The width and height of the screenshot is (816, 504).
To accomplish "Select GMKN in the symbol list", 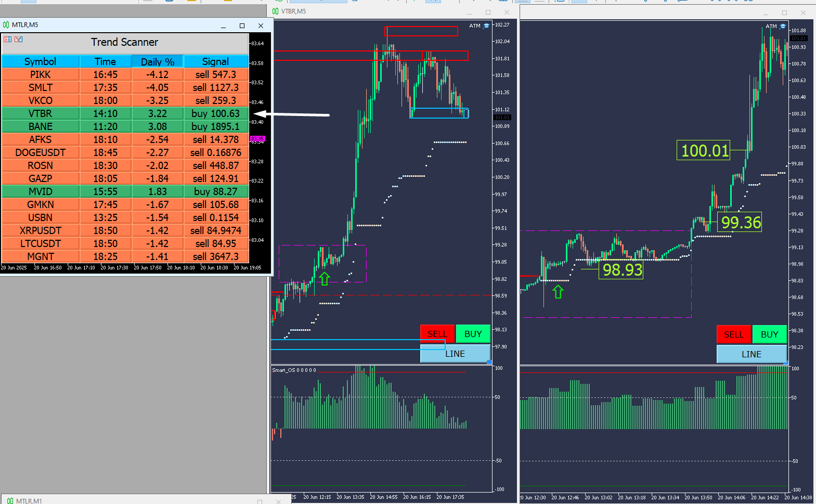I will click(41, 204).
